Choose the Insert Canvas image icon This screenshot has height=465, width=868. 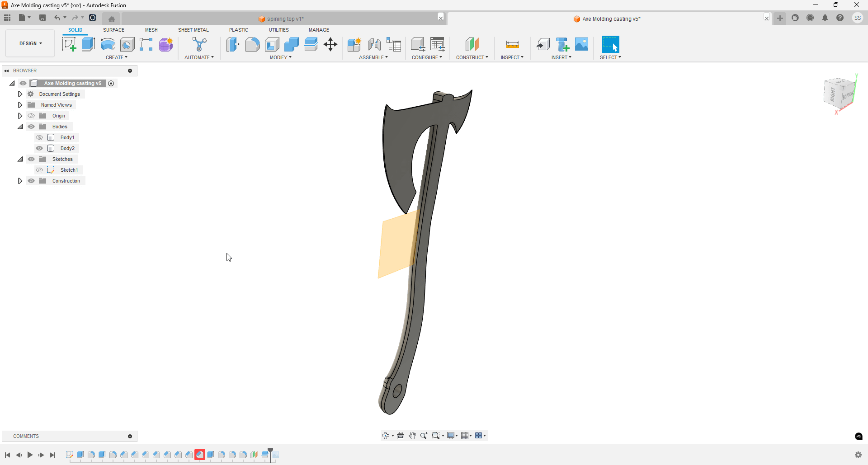click(x=582, y=44)
